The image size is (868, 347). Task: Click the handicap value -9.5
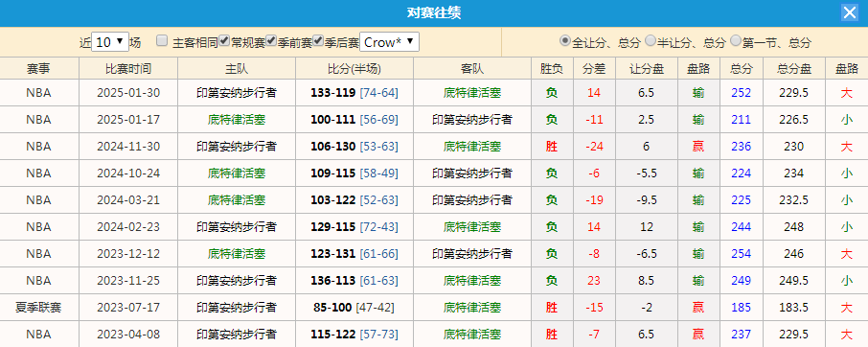point(647,199)
